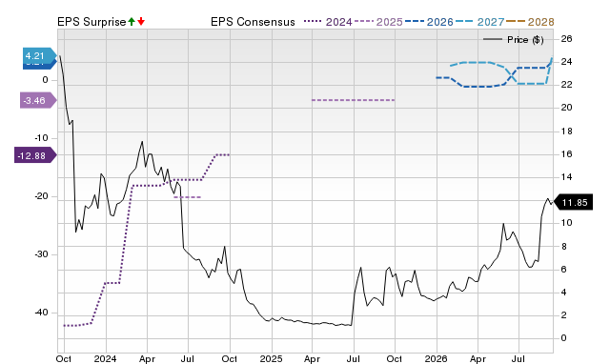Click the 26 price axis label
610x364 pixels.
[566, 38]
